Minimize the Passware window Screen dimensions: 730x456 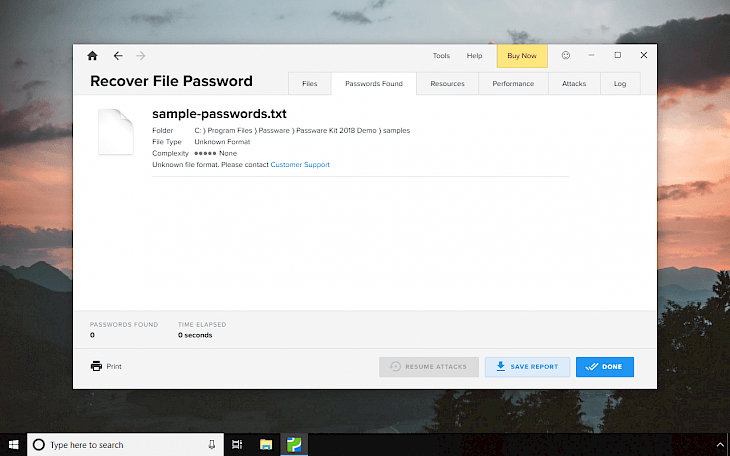[591, 55]
